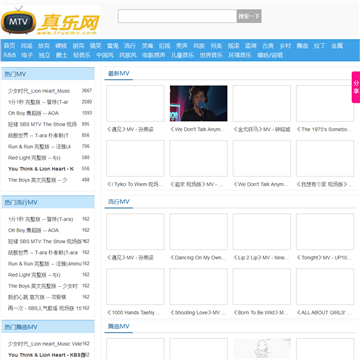Open the cartoon thumbnail in 舞曲MV section
360x360 pixels.
tap(262, 349)
